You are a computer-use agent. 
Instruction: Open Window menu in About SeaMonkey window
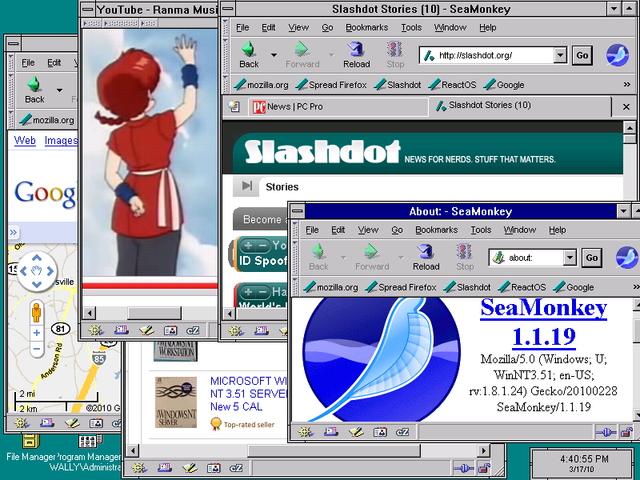(x=519, y=230)
